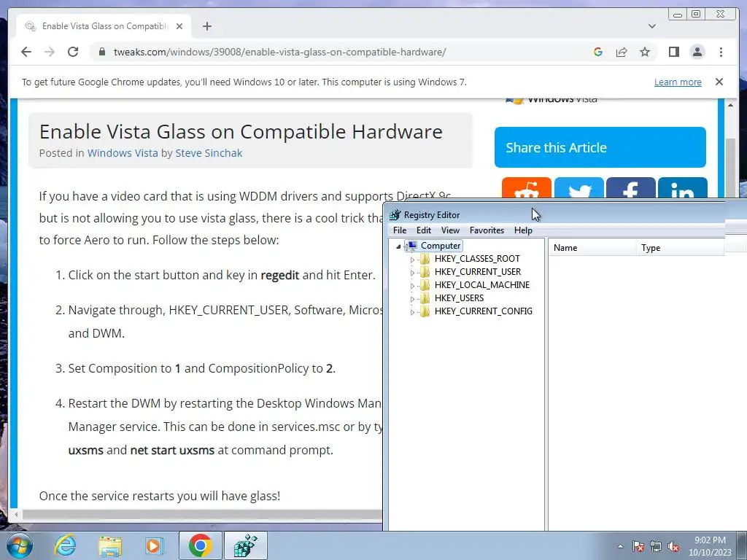The width and height of the screenshot is (747, 560).
Task: Dismiss the Chrome updates notification bar
Action: tap(719, 82)
